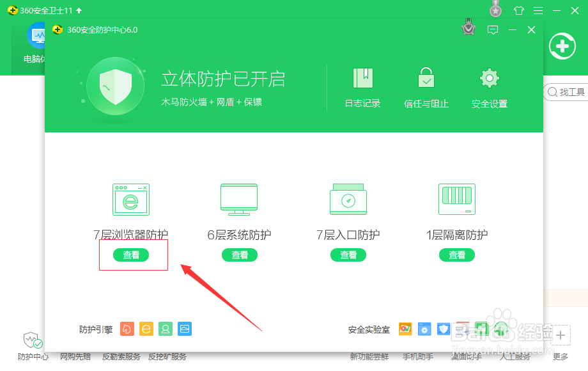Image resolution: width=588 pixels, height=371 pixels.
Task: Click the 木马防火墙 + 网盾 + 保镖 subtitle
Action: 212,102
